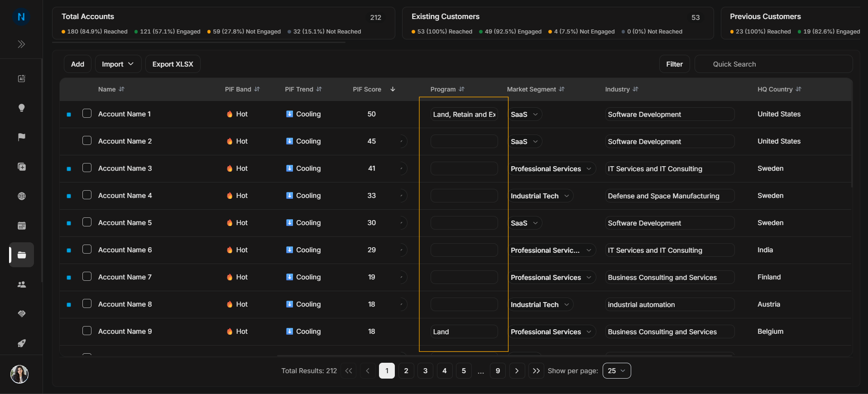Select the checkbox for Account Name 1
Viewport: 868px width, 394px height.
[87, 113]
